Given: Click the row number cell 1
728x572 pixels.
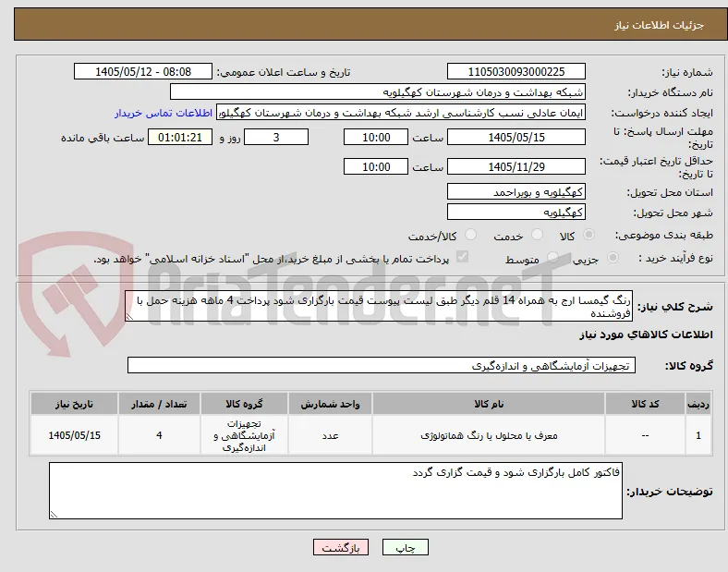Looking at the screenshot, I should pyautogui.click(x=698, y=435).
